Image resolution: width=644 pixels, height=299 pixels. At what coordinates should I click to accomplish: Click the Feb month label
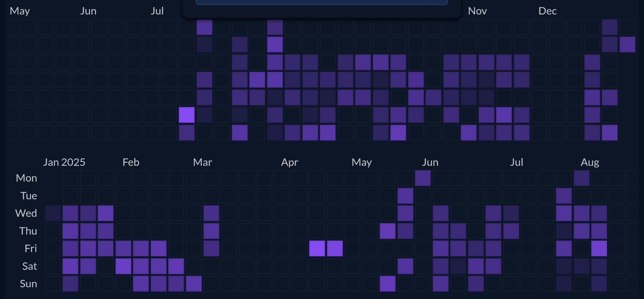tap(131, 162)
